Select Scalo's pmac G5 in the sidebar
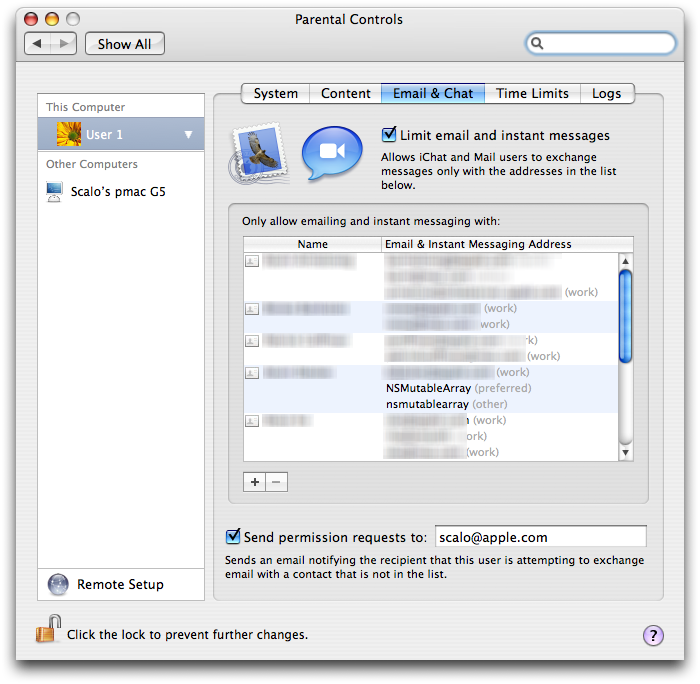This screenshot has width=700, height=684. (x=121, y=192)
